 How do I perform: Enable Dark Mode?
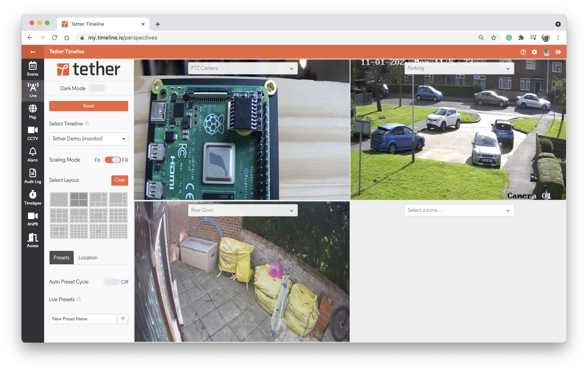pyautogui.click(x=97, y=88)
